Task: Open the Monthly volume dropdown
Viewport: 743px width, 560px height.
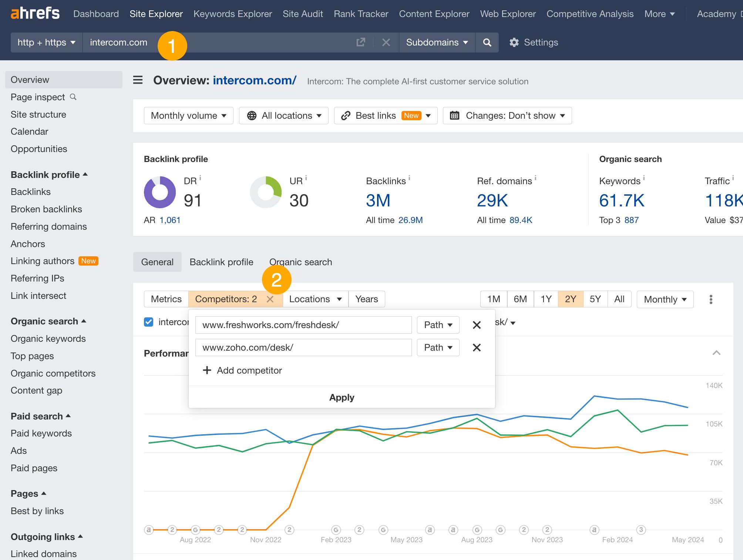Action: pyautogui.click(x=189, y=116)
